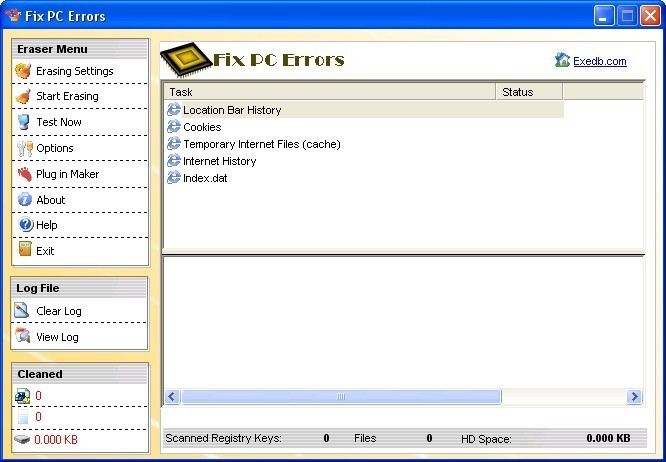Close the Fix PC Errors window

tap(650, 16)
